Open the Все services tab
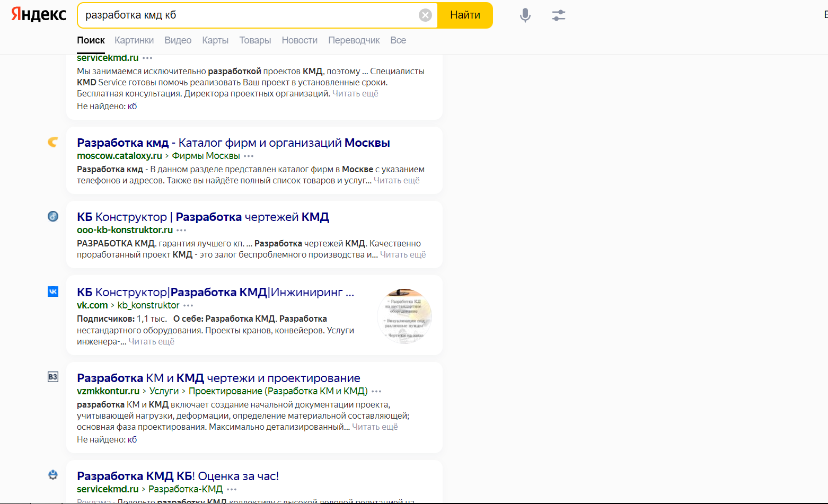The width and height of the screenshot is (828, 504). point(398,40)
